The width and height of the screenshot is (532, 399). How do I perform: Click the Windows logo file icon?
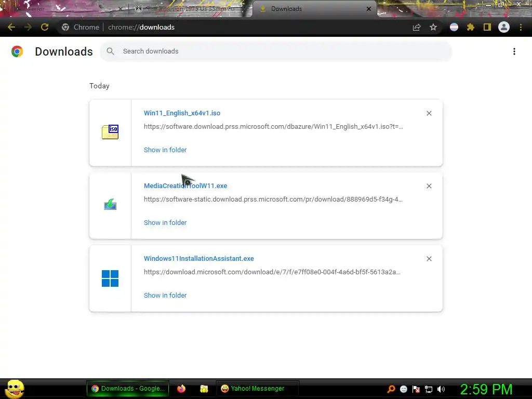coord(110,278)
